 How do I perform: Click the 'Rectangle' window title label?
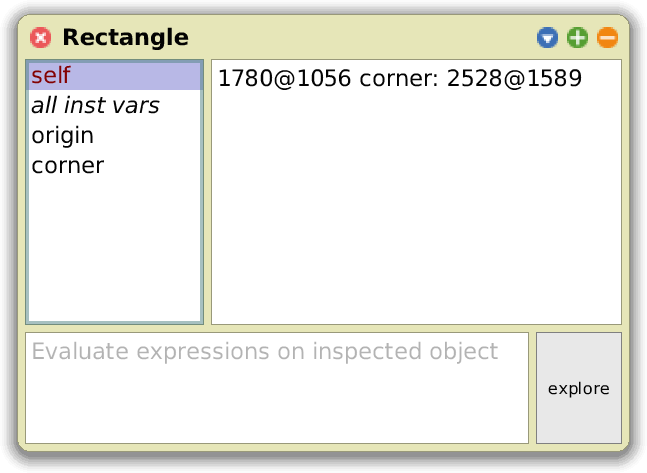pos(125,38)
